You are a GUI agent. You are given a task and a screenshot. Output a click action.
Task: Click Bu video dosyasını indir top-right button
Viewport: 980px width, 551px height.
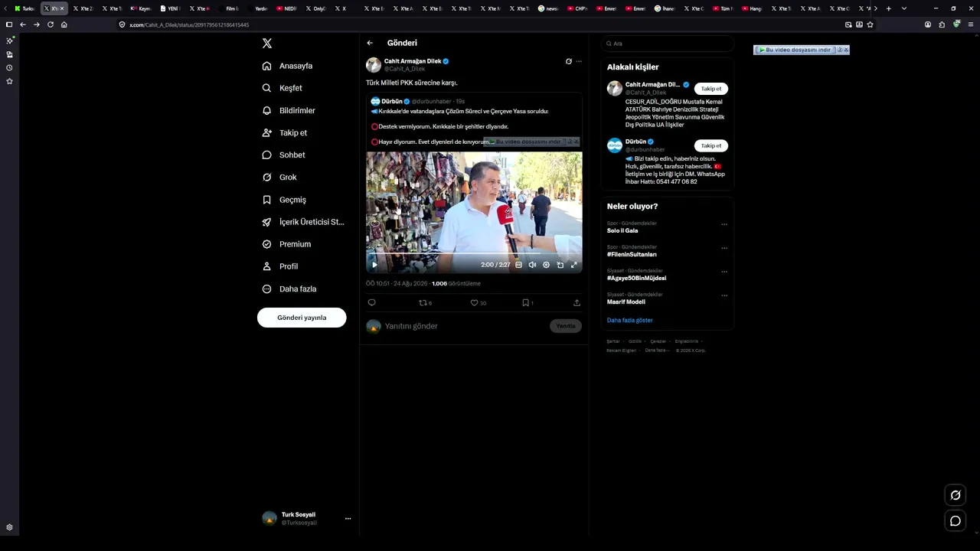click(x=795, y=50)
